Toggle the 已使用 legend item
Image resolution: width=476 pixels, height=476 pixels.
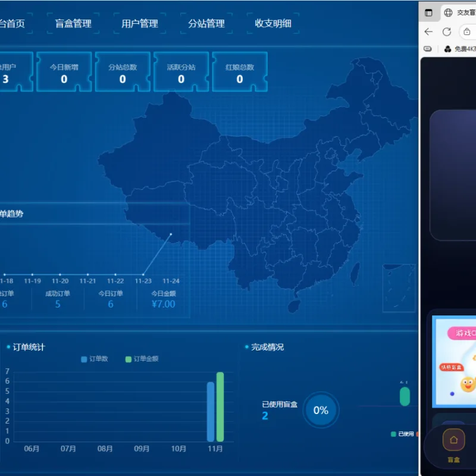(403, 434)
